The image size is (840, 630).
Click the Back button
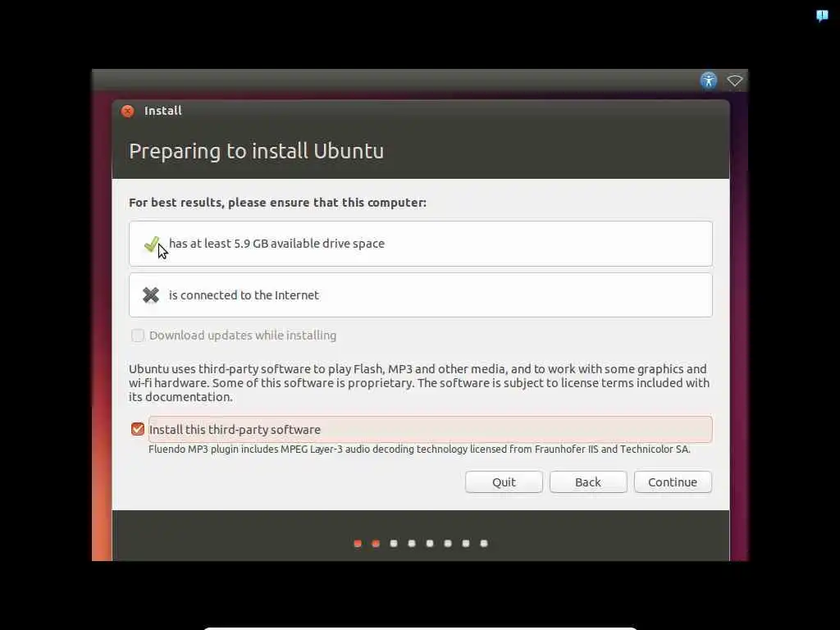pyautogui.click(x=588, y=482)
